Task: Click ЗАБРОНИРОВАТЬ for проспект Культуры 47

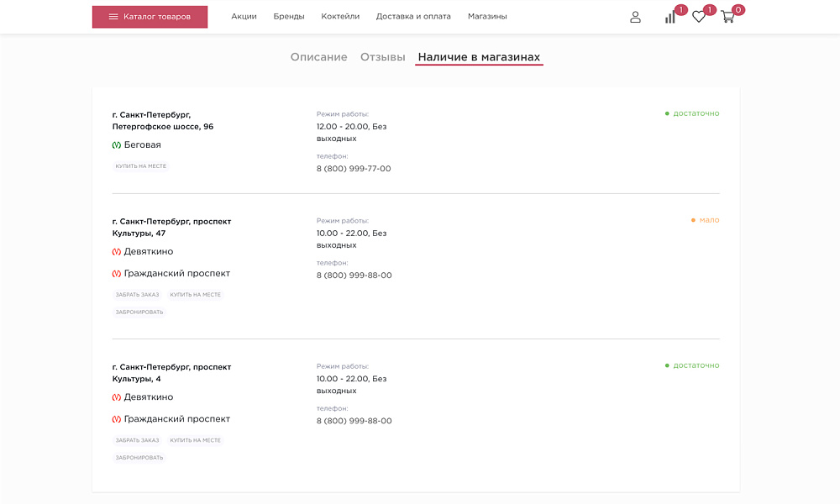Action: click(x=139, y=311)
